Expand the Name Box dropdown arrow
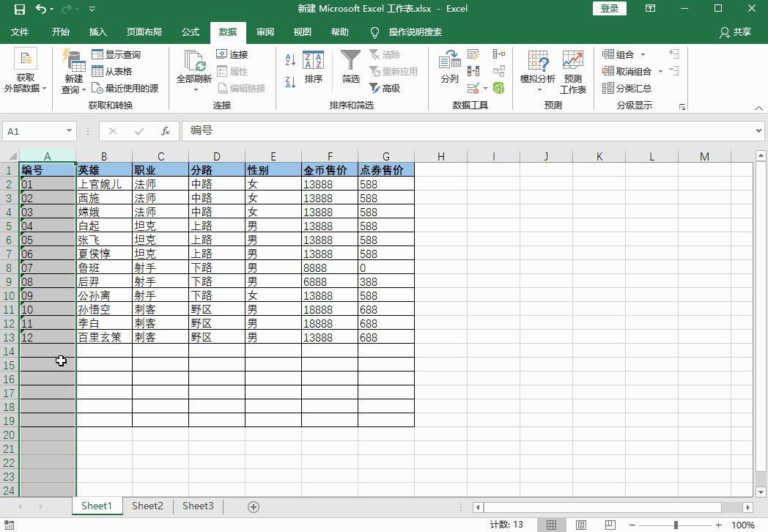 (x=70, y=131)
